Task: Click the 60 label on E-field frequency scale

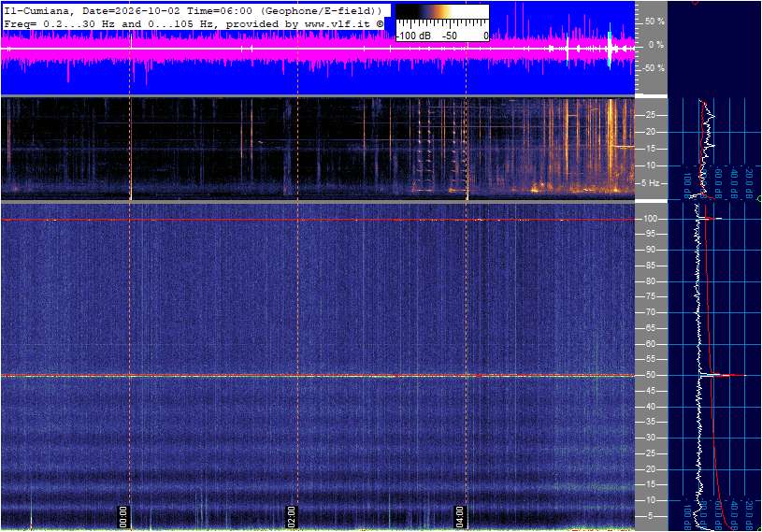Action: point(650,344)
